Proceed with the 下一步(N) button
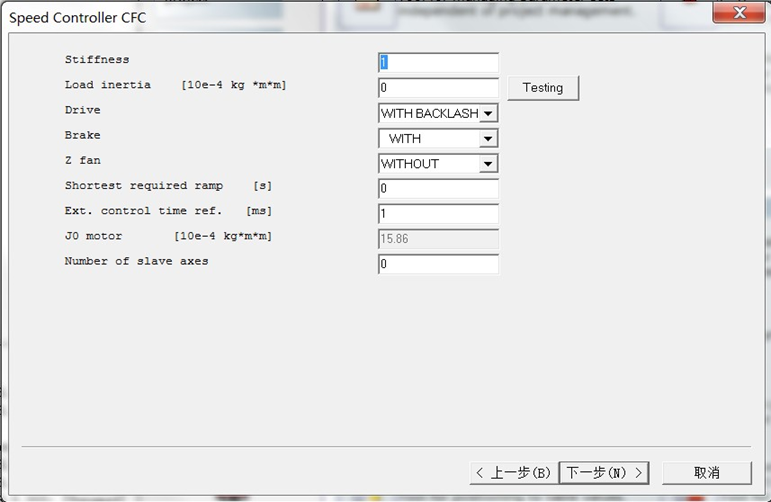Viewport: 771px width, 502px height. tap(604, 472)
